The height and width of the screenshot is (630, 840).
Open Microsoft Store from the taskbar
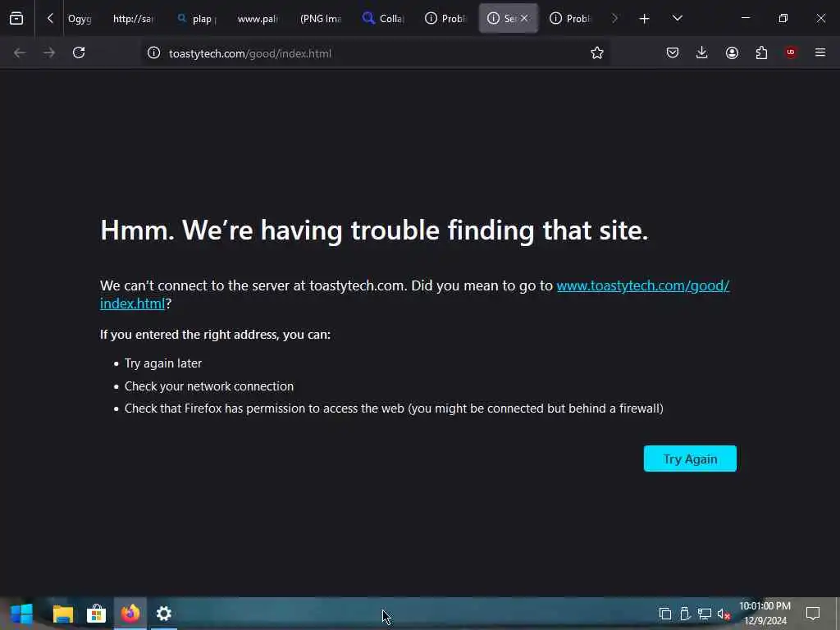click(x=97, y=614)
